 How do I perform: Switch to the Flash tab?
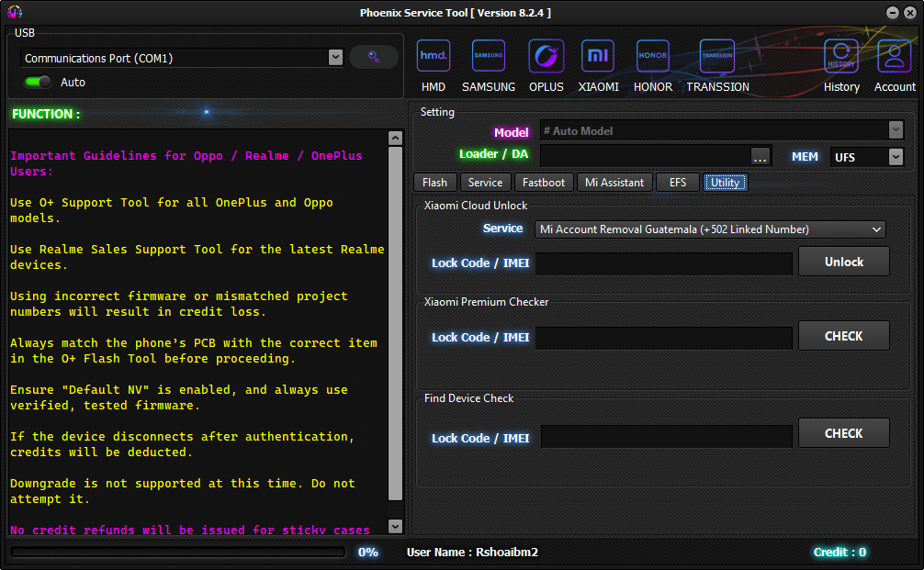[434, 182]
